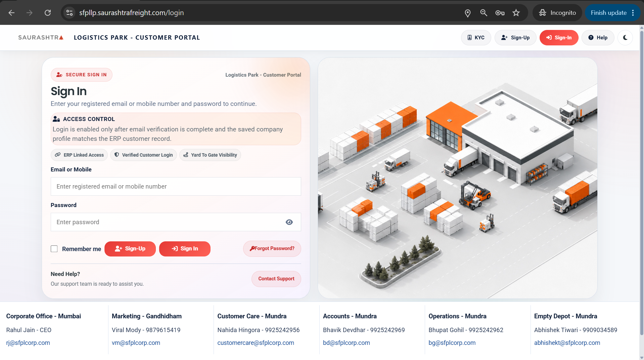Click the bg@sfplcorp.com link
Image resolution: width=644 pixels, height=360 pixels.
452,343
